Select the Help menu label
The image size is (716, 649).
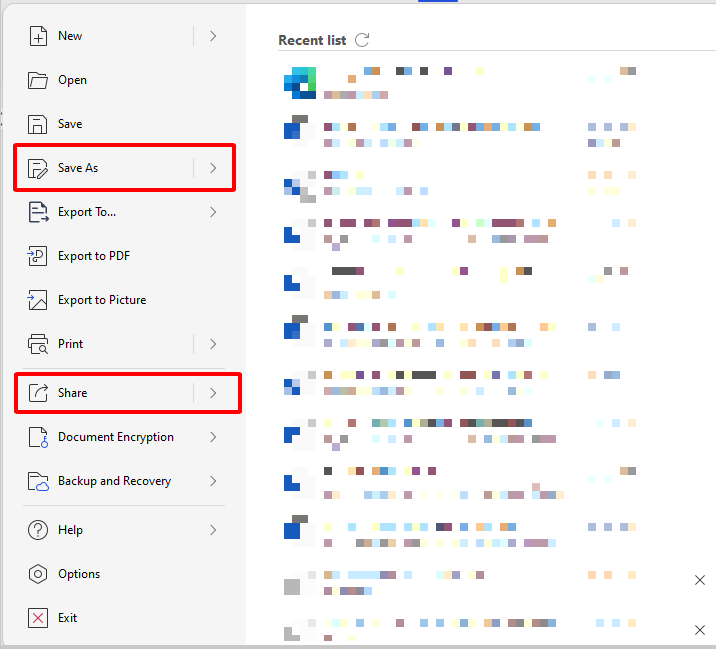[70, 530]
